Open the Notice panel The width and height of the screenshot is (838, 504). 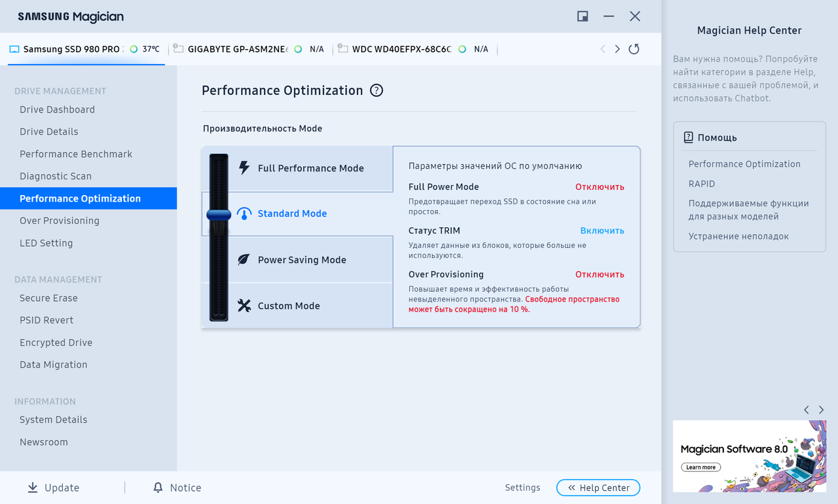(x=177, y=488)
